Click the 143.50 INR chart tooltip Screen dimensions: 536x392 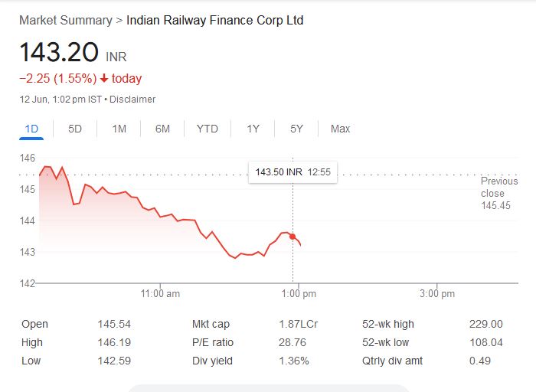coord(293,172)
